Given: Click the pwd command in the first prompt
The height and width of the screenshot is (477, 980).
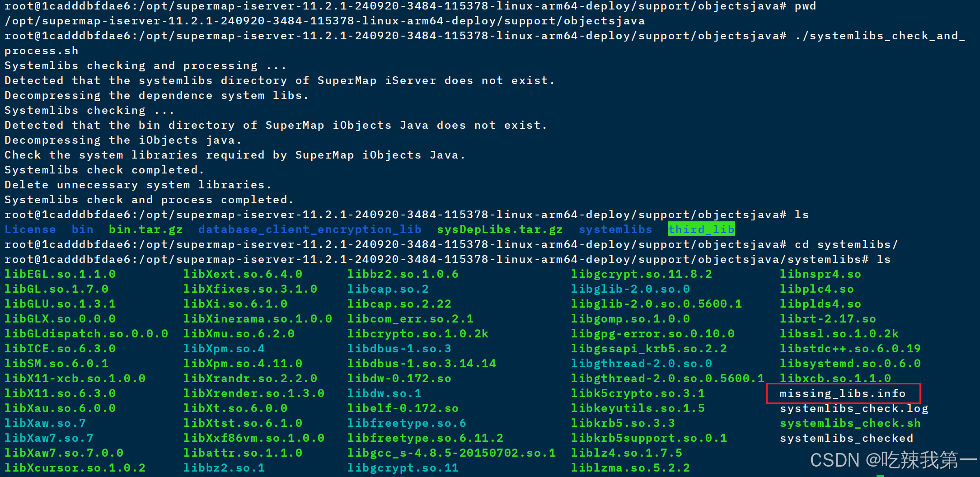Looking at the screenshot, I should pyautogui.click(x=805, y=6).
